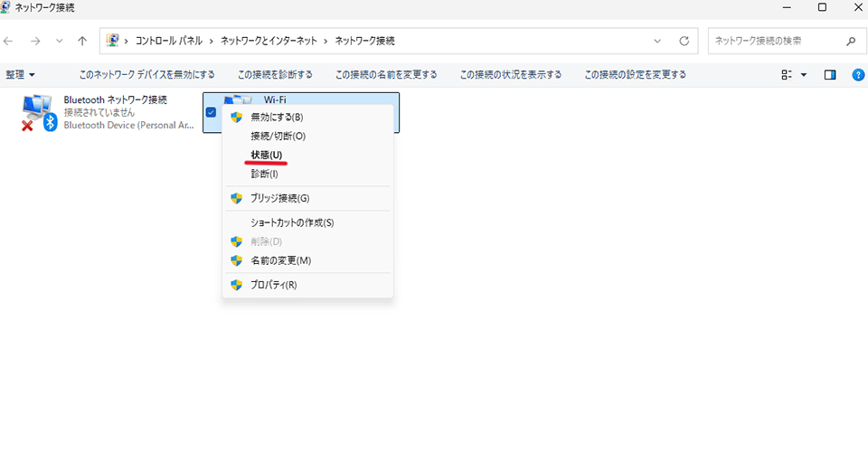The image size is (868, 471).
Task: Click この接続の状況を表示する
Action: 511,75
